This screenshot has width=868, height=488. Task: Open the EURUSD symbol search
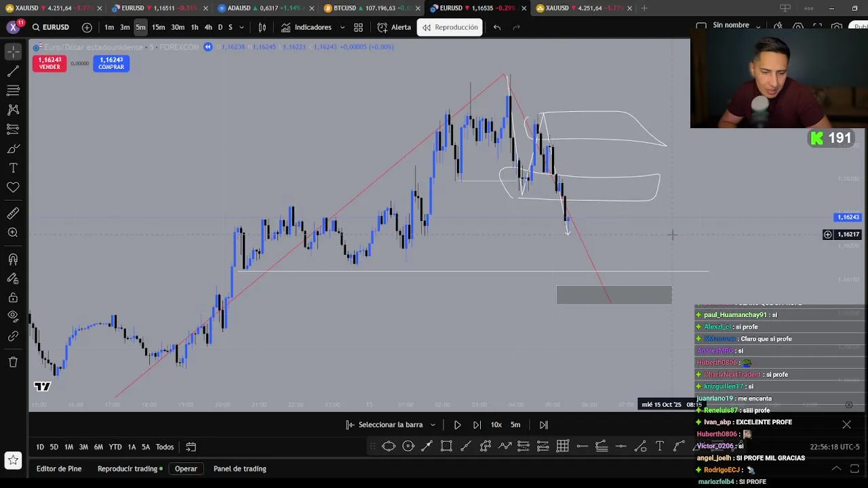tap(50, 27)
